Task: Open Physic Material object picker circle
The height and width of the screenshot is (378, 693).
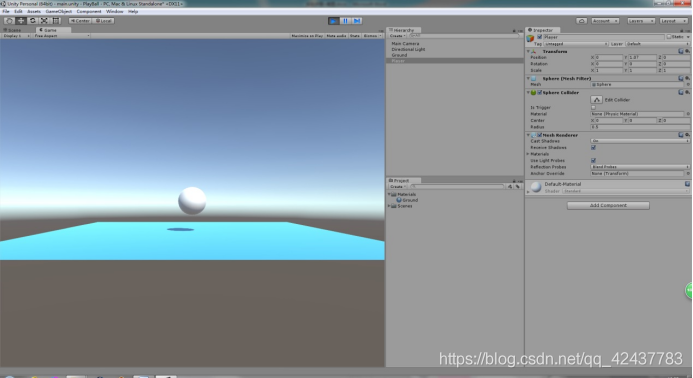Action: (688, 114)
